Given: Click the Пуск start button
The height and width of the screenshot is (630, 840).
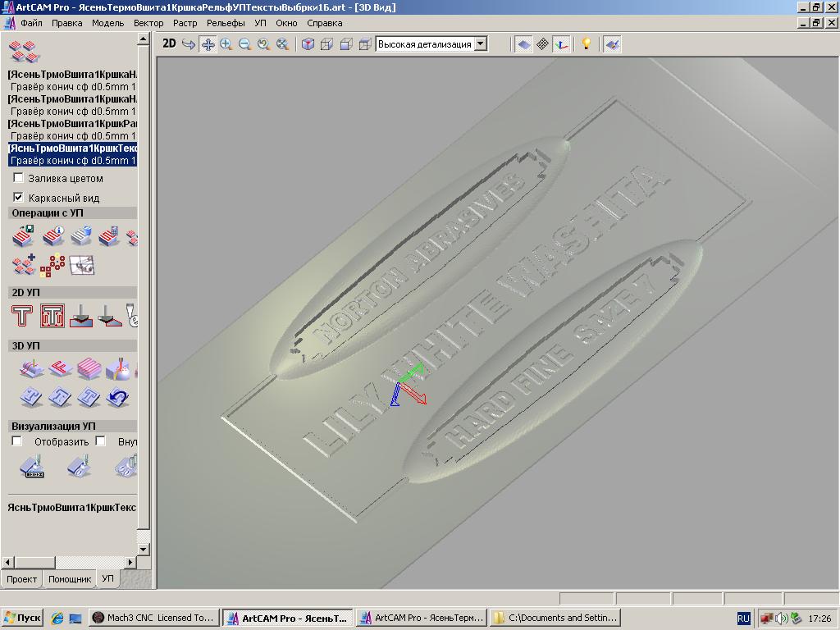Looking at the screenshot, I should 22,618.
